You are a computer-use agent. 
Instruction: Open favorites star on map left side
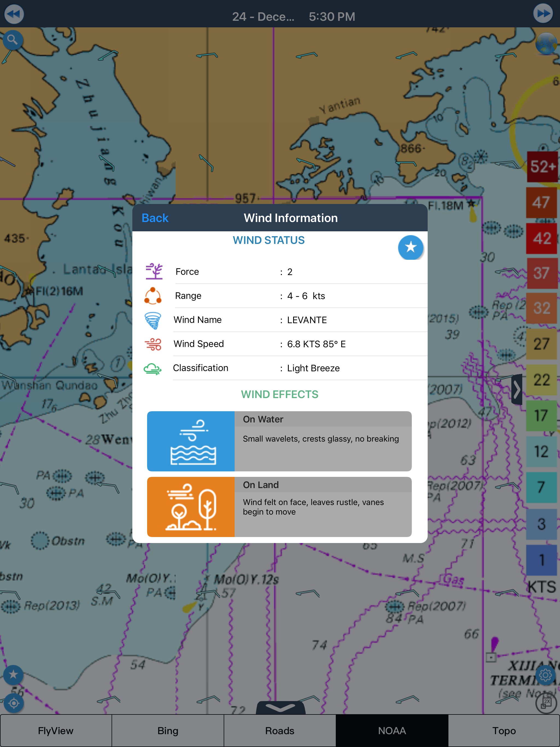point(13,675)
